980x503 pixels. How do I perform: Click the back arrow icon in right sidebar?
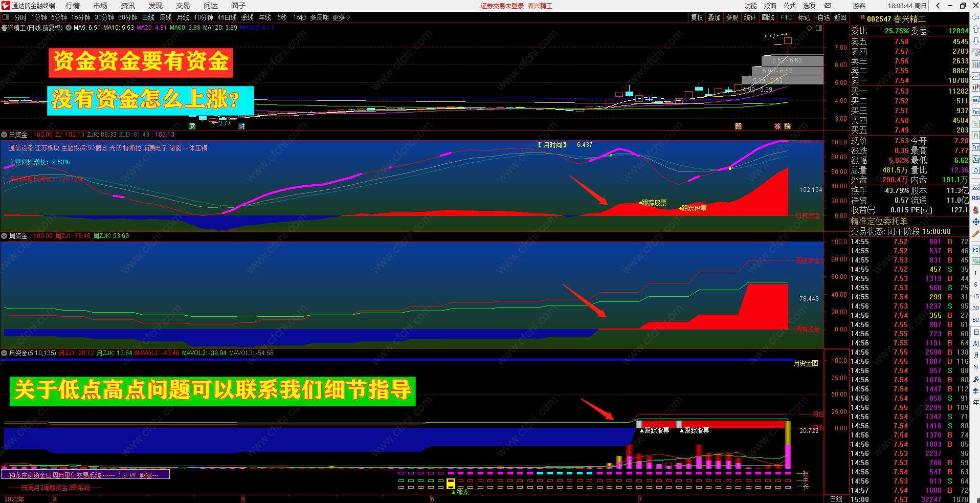tap(975, 17)
